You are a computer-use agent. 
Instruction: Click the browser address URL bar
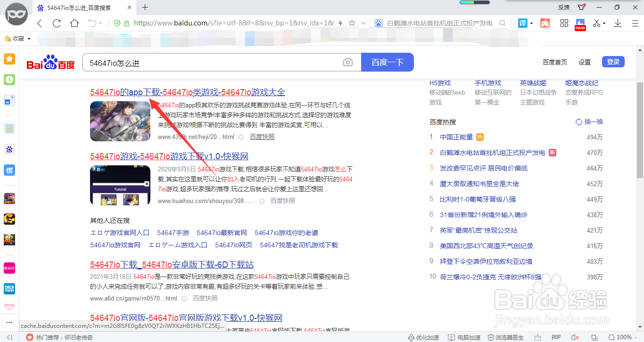[x=234, y=23]
